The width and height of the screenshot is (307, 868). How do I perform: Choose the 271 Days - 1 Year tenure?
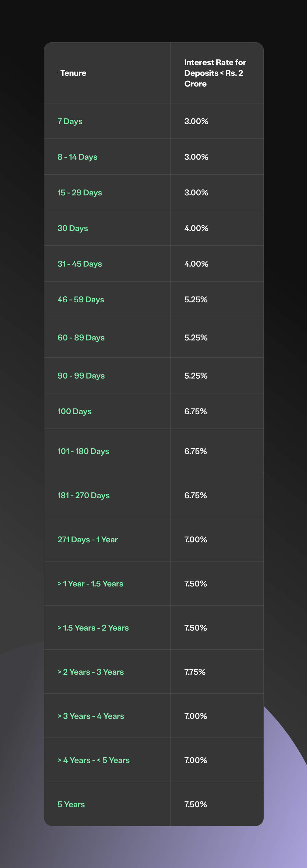pos(88,540)
